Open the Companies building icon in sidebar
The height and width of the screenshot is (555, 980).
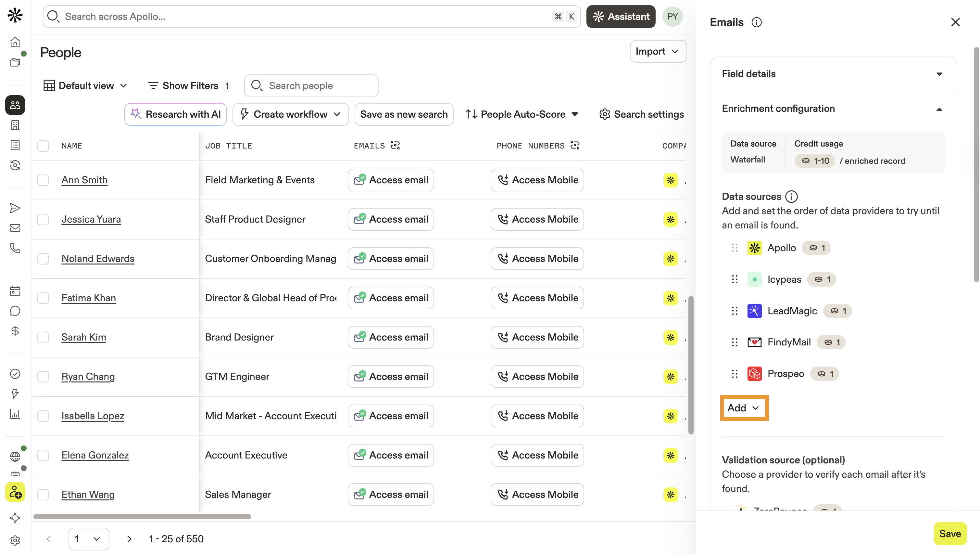(15, 125)
